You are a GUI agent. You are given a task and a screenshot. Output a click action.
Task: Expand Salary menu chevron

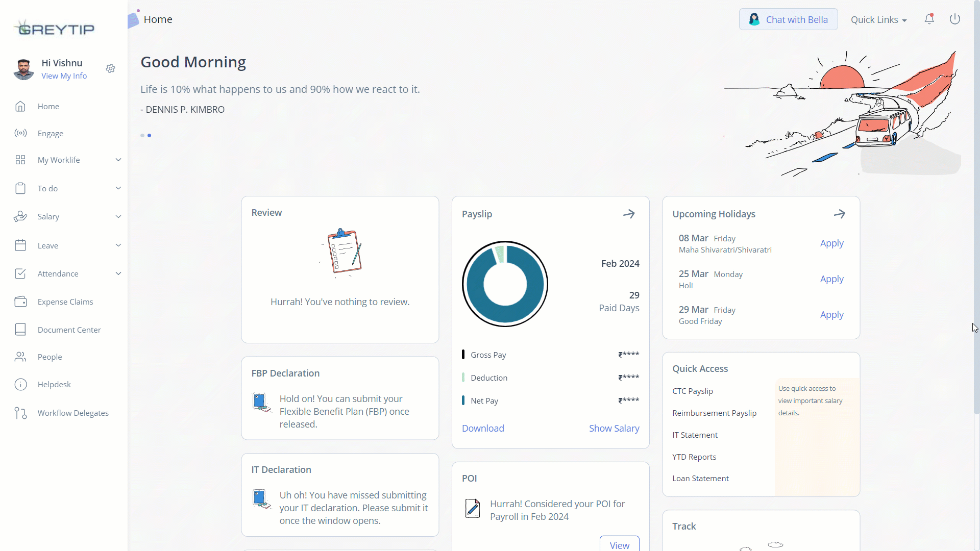pos(118,216)
